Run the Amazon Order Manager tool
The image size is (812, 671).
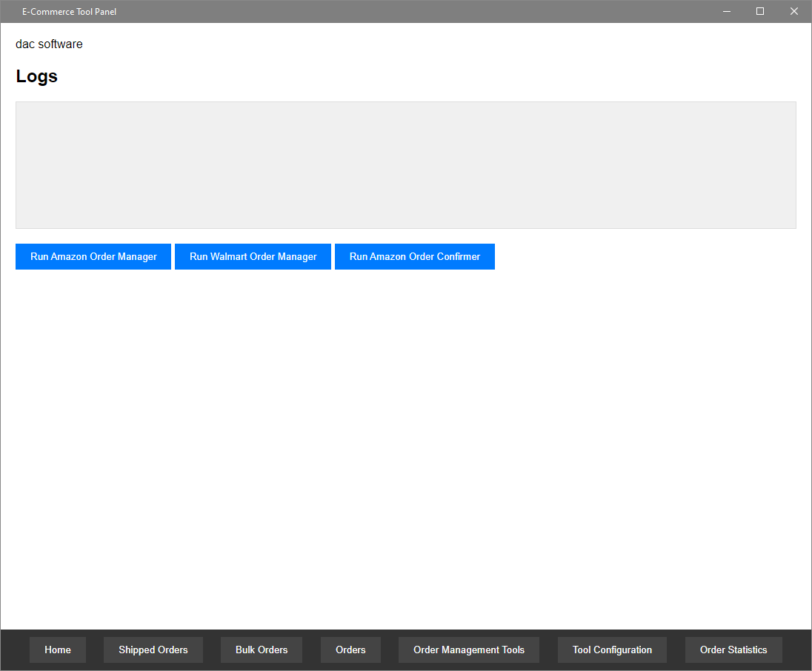point(93,256)
